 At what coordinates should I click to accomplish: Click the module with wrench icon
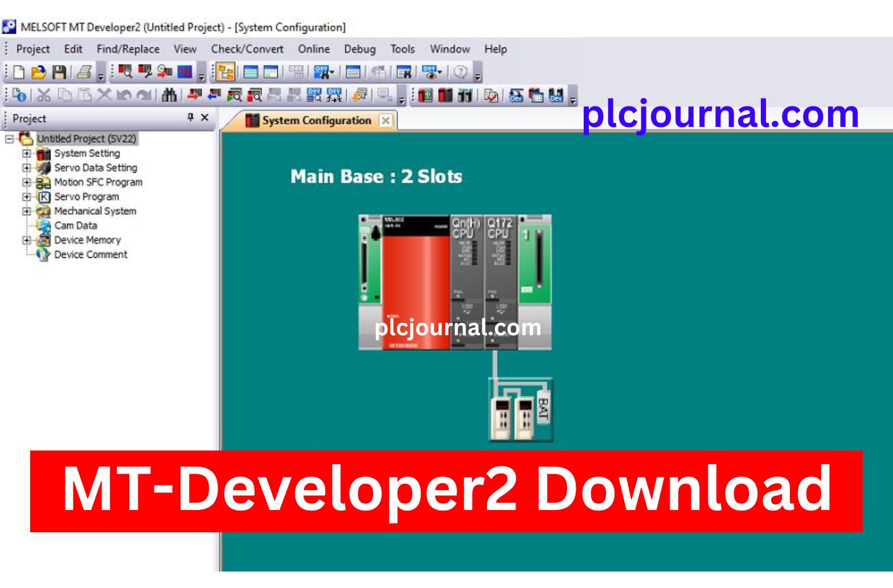click(x=145, y=72)
